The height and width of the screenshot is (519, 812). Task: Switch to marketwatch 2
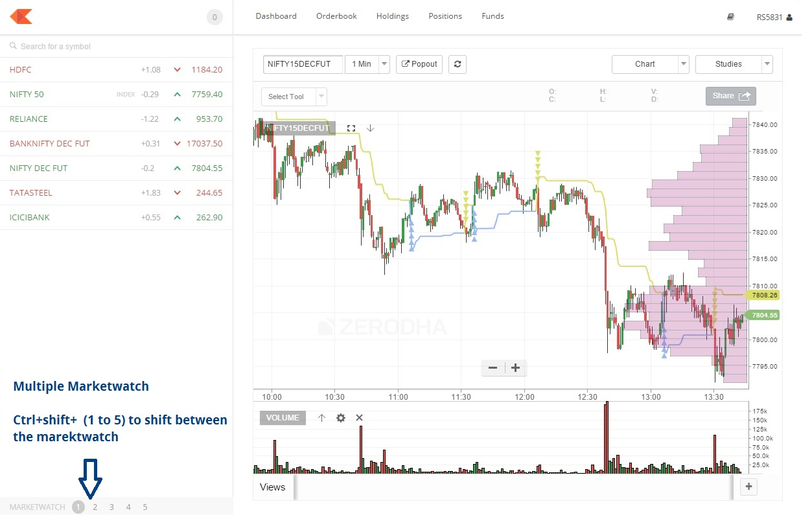(95, 507)
